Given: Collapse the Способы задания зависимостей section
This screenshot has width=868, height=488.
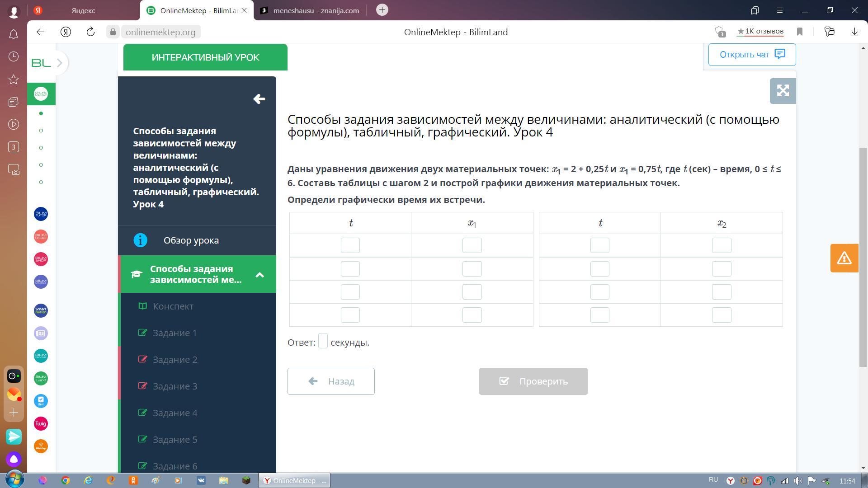Looking at the screenshot, I should (x=259, y=274).
